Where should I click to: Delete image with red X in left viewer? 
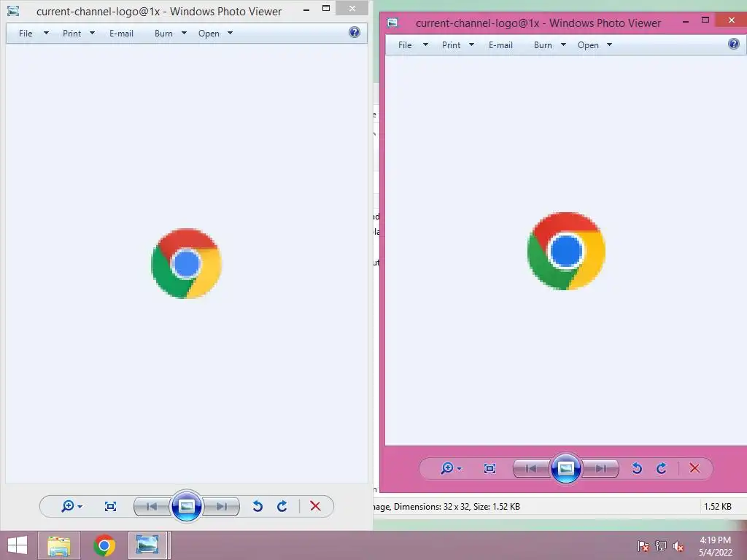315,506
